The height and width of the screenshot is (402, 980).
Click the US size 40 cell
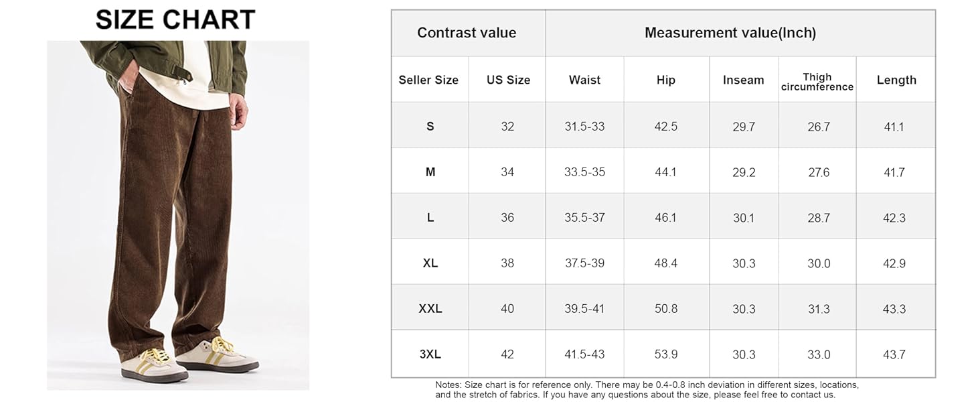coord(507,309)
